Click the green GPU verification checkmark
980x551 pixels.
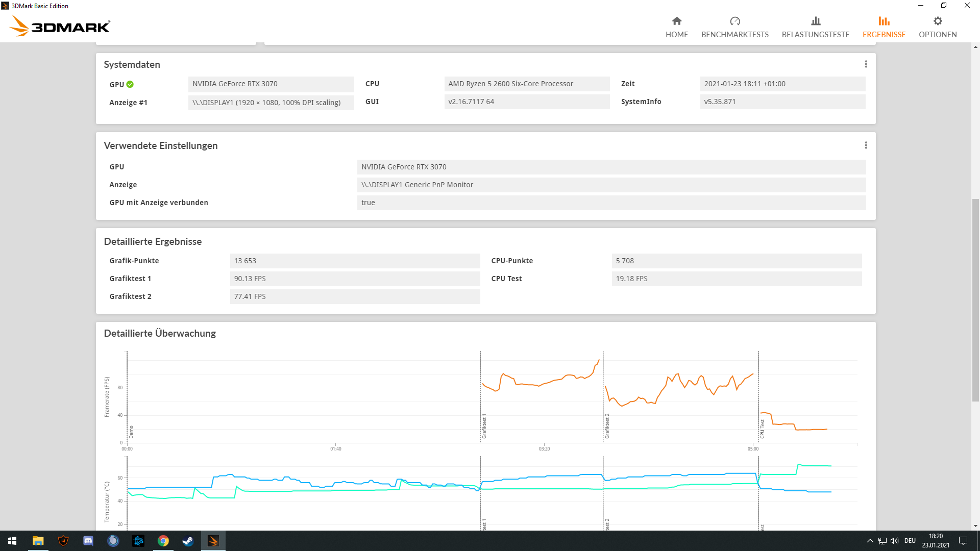click(130, 84)
